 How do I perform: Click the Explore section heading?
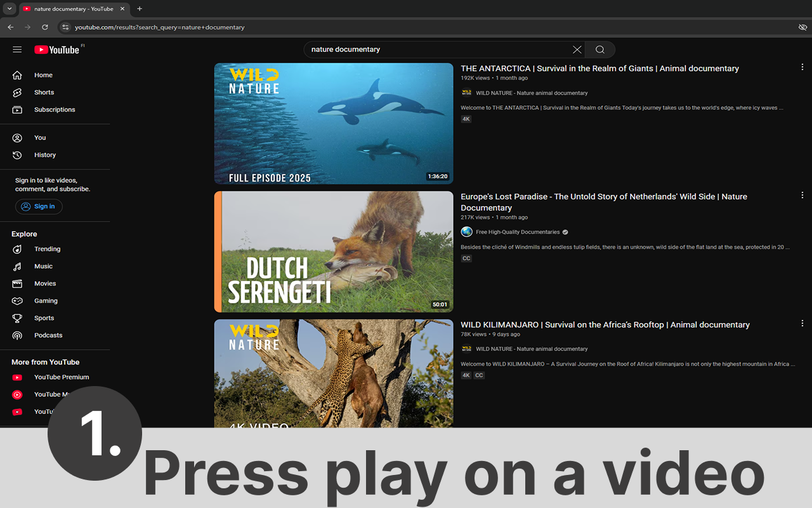24,234
